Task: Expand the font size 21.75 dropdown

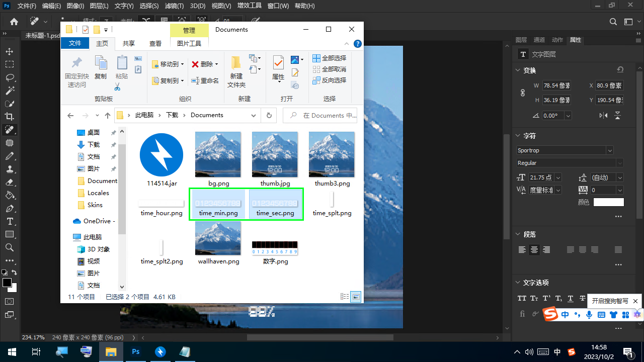Action: click(558, 177)
